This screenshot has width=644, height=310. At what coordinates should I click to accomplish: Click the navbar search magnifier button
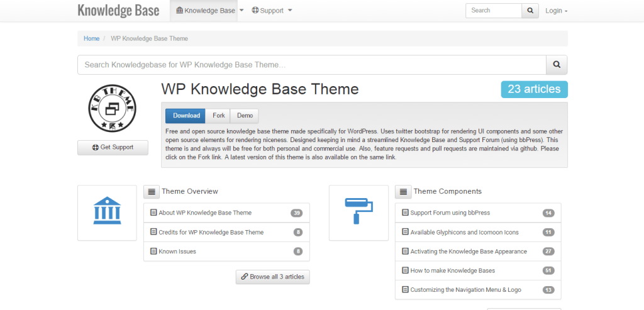(530, 11)
